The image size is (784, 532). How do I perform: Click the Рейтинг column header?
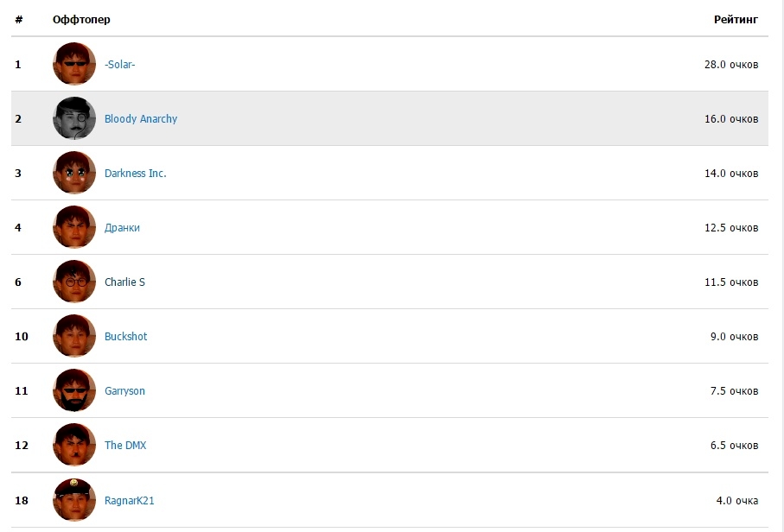point(735,19)
